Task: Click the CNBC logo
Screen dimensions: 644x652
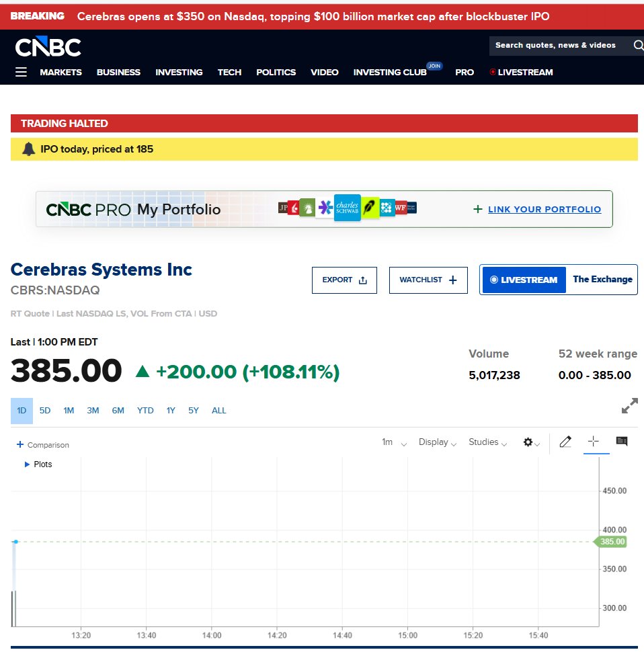Action: tap(48, 46)
